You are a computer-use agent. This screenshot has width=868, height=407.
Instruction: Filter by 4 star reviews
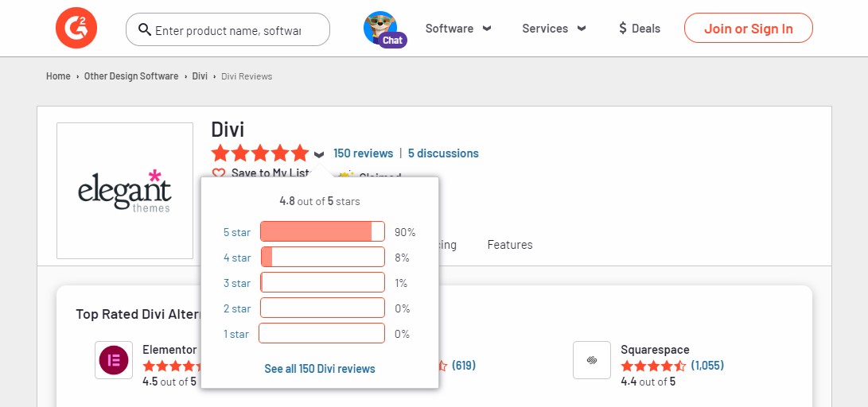coord(237,258)
